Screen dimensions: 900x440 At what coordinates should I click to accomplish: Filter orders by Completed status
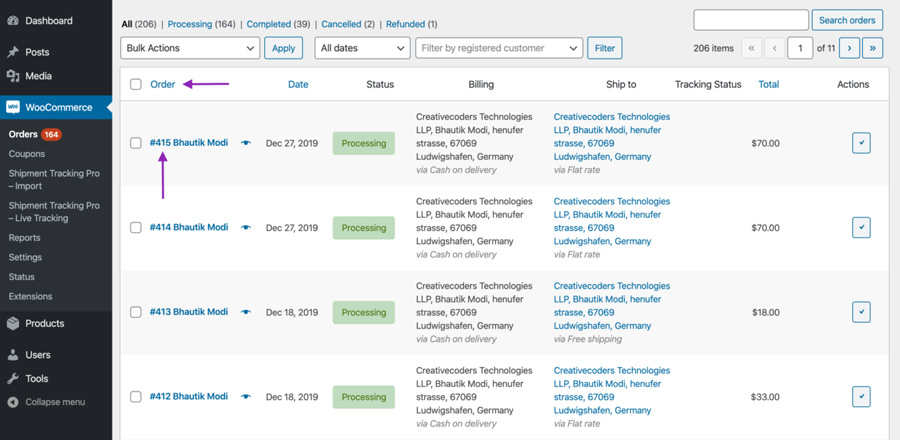click(269, 25)
